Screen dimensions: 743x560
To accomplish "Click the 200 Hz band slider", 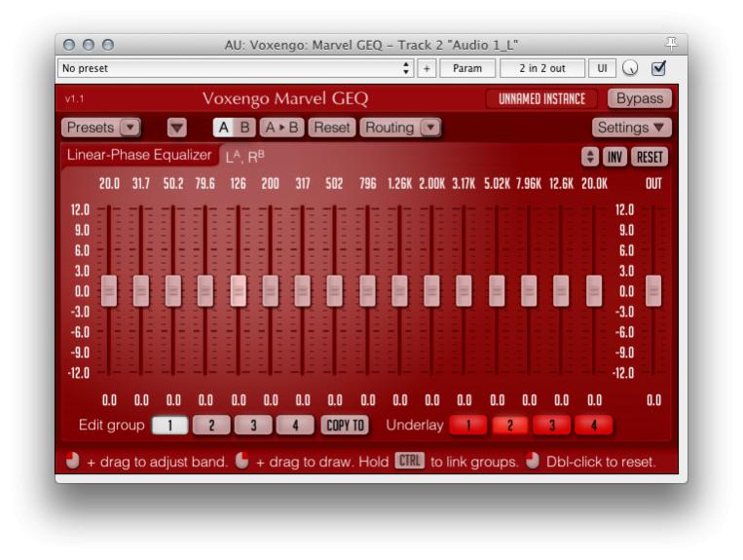I will (x=271, y=290).
